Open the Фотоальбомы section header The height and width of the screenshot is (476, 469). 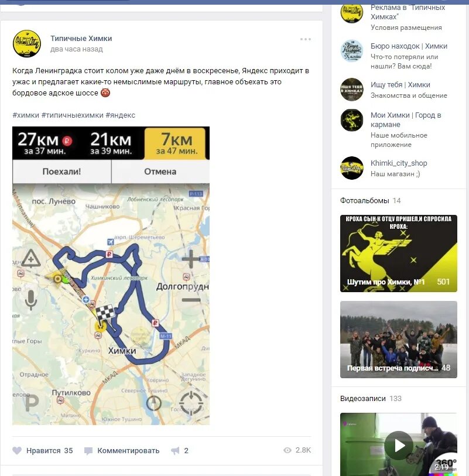(365, 201)
